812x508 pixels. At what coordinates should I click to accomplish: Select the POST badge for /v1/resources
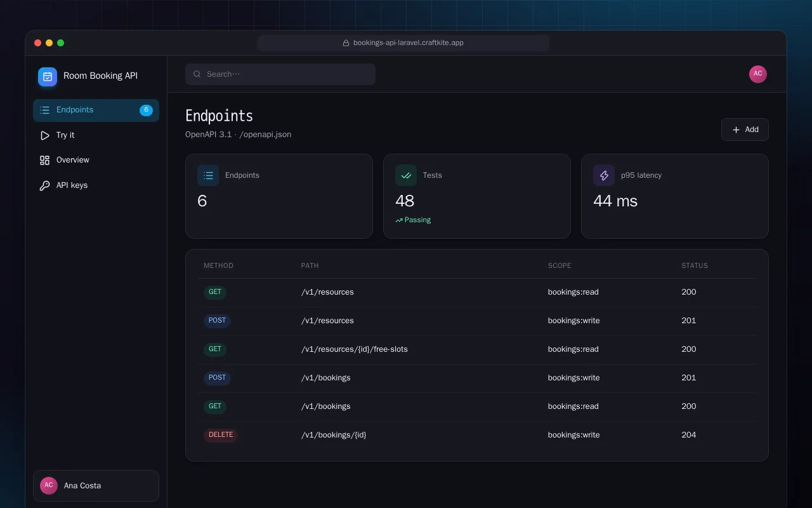coord(217,321)
